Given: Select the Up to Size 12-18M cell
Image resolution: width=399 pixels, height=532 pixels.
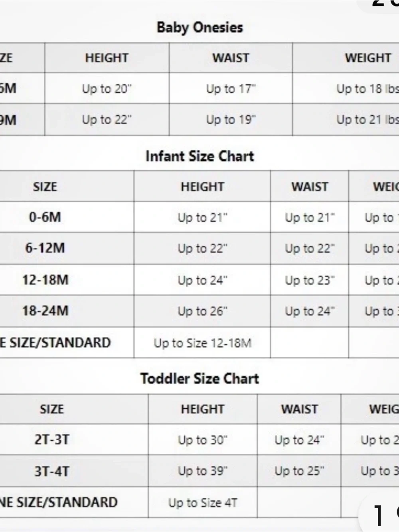Looking at the screenshot, I should coord(202,343).
